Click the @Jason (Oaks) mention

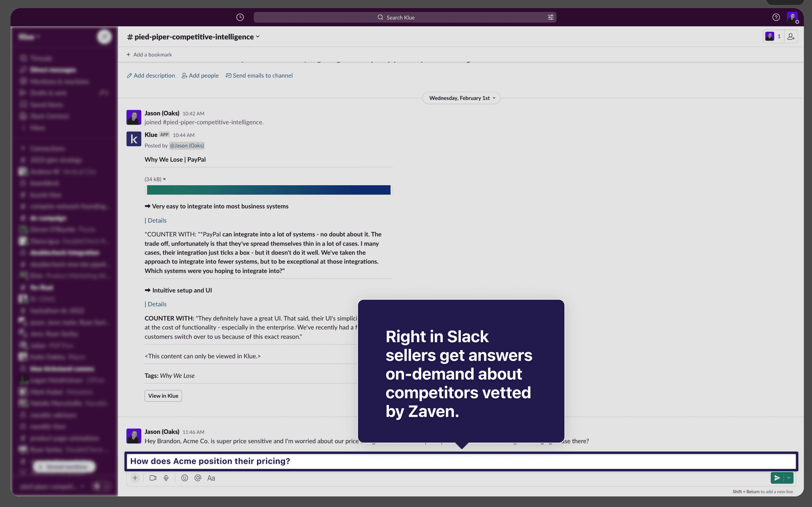[187, 145]
